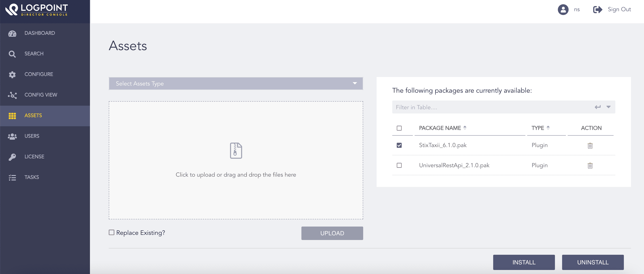Image resolution: width=644 pixels, height=274 pixels.
Task: Open the Dashboard via its speedometer icon
Action: pyautogui.click(x=13, y=33)
